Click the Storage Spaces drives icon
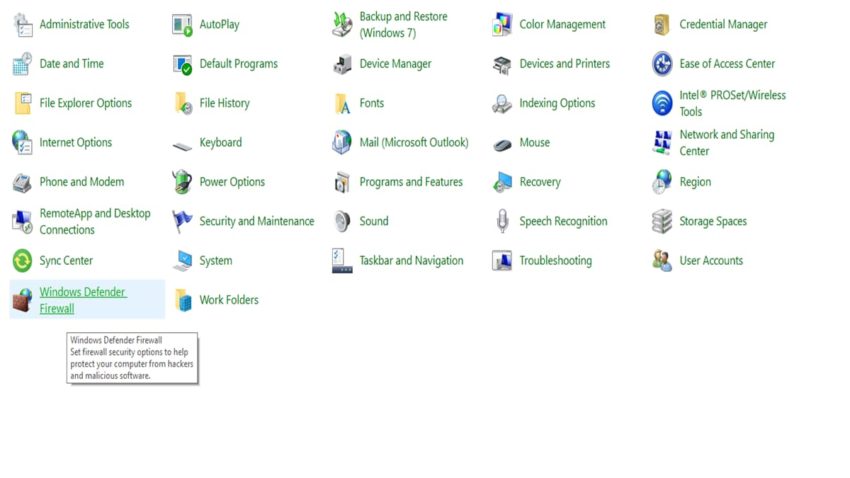The width and height of the screenshot is (850, 478). 662,221
